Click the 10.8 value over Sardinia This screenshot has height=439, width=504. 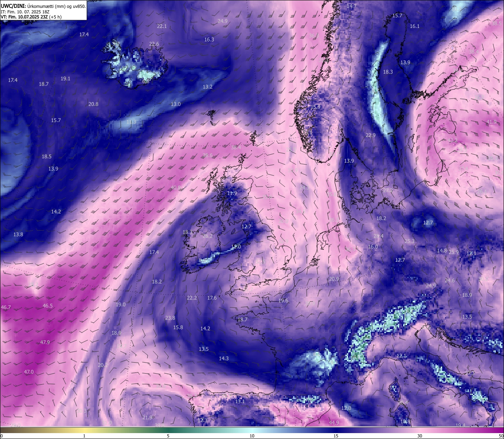405,422
